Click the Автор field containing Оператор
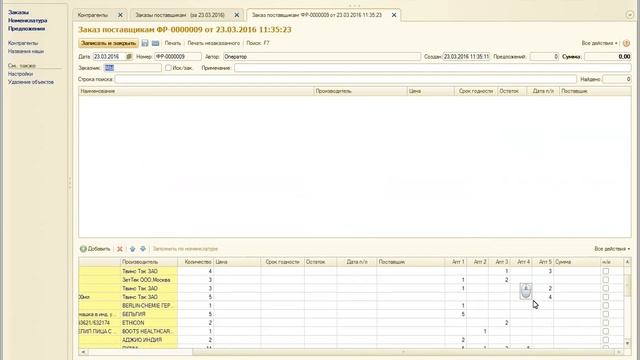Image resolution: width=640 pixels, height=360 pixels. (322, 57)
